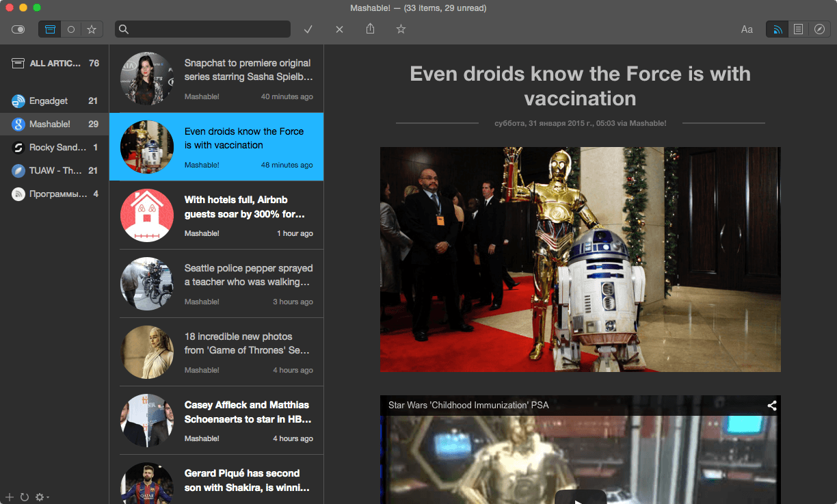Select ALL ARTICLES in the sidebar

pyautogui.click(x=55, y=63)
